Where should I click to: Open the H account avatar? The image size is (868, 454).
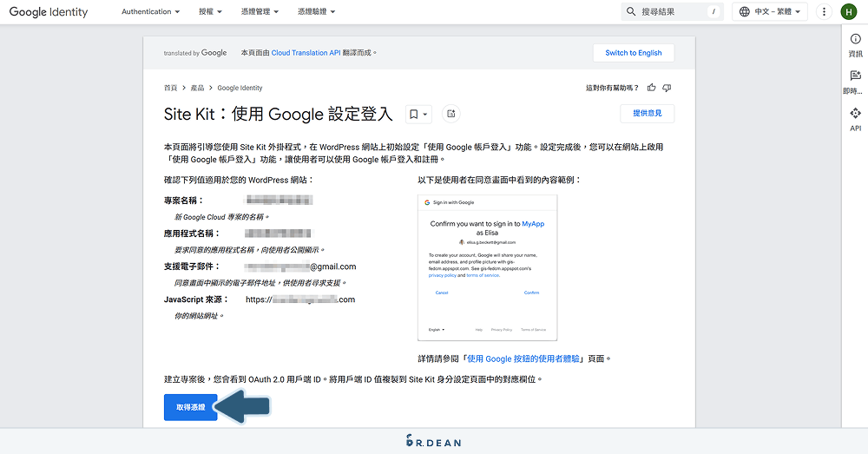(849, 11)
